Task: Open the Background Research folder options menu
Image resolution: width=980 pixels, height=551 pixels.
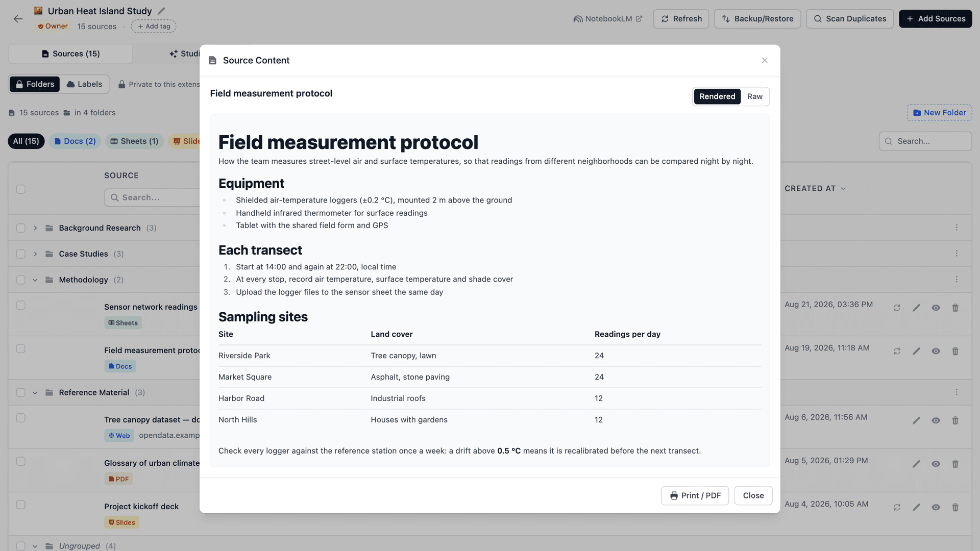Action: pos(957,228)
